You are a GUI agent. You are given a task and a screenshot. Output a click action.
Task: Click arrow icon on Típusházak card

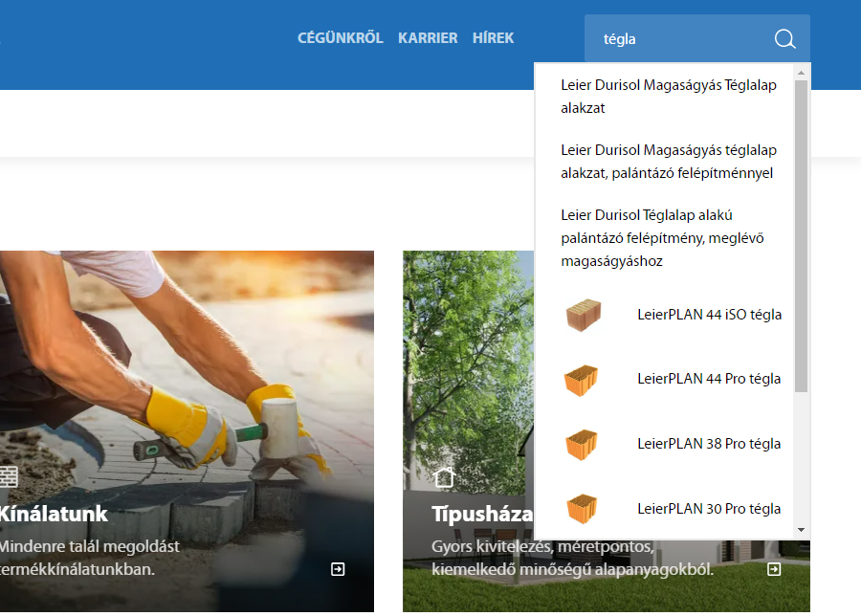click(774, 569)
